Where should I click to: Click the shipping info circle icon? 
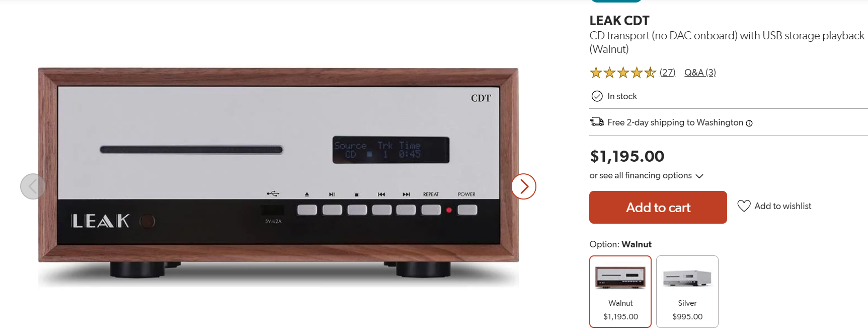click(x=749, y=123)
